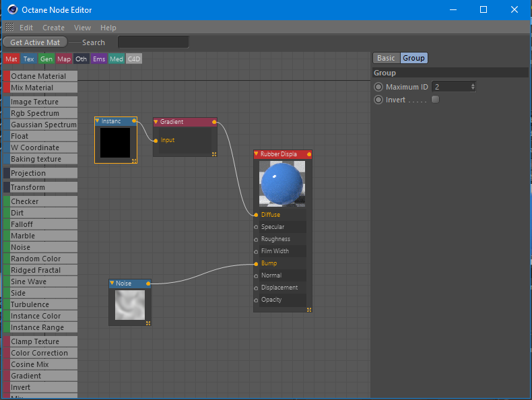Add a Checker node from the list
This screenshot has height=400, width=532.
tap(40, 201)
